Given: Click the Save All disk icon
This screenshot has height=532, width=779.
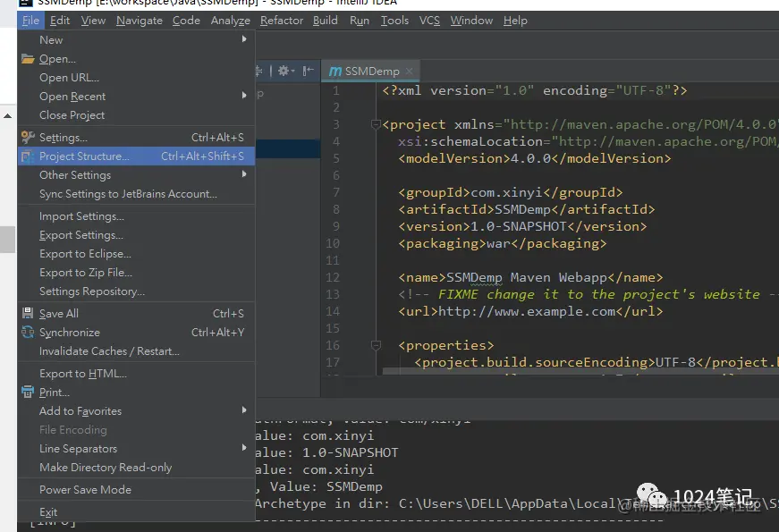Looking at the screenshot, I should pos(28,313).
